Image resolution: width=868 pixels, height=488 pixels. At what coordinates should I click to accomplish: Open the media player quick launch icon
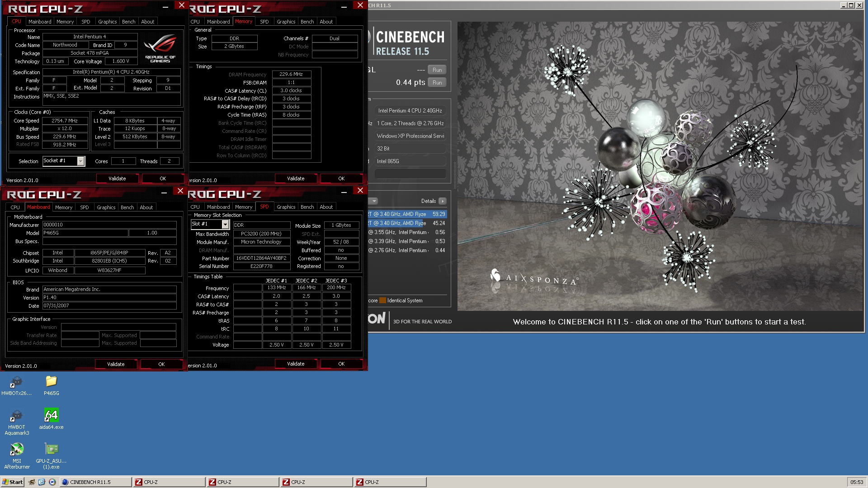(52, 482)
